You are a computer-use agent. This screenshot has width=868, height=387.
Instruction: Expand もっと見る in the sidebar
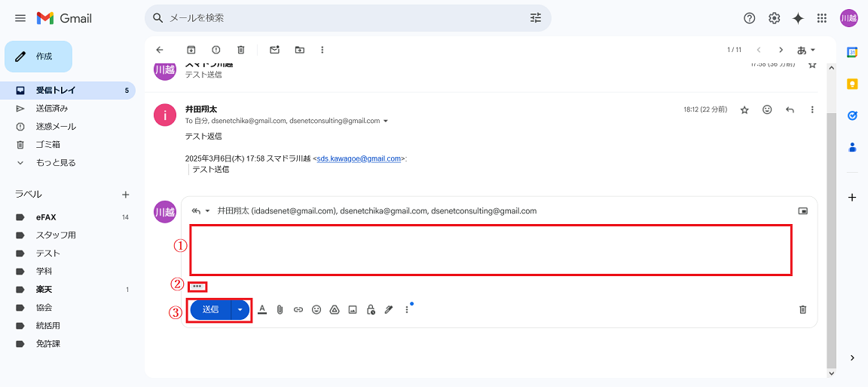pos(56,162)
